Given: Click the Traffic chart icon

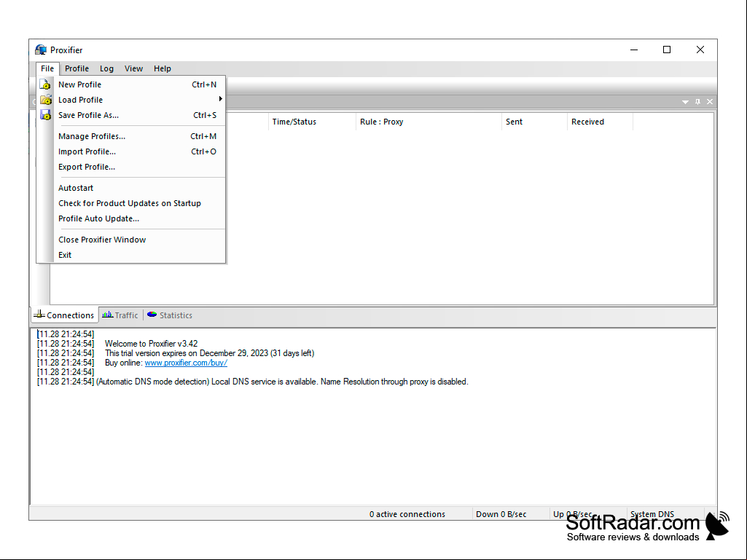Looking at the screenshot, I should [x=108, y=315].
